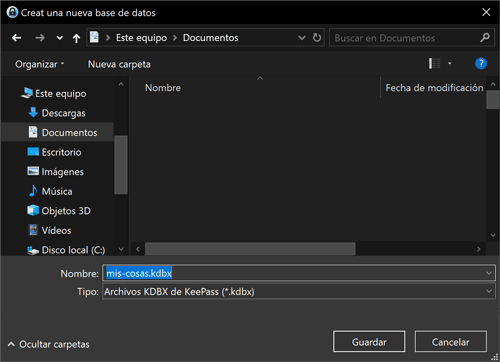Open 'Disco local (C:)' in sidebar

[x=73, y=250]
